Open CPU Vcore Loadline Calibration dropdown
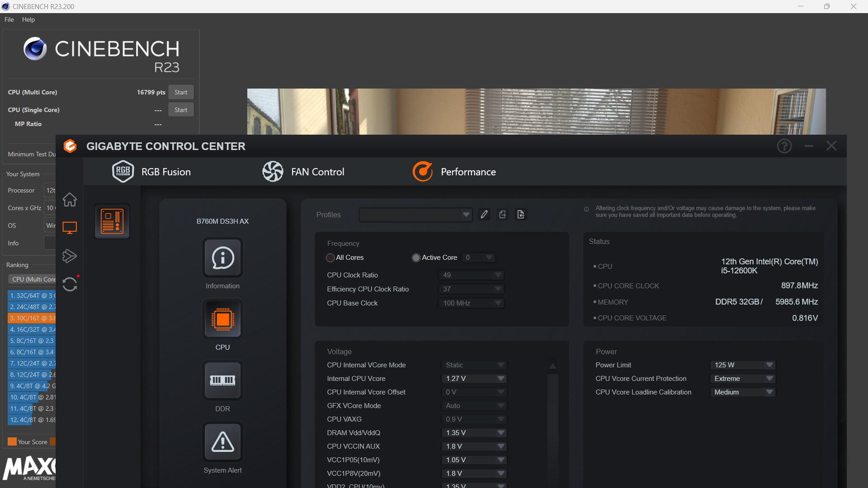Screen dimensions: 868x488 click(743, 392)
